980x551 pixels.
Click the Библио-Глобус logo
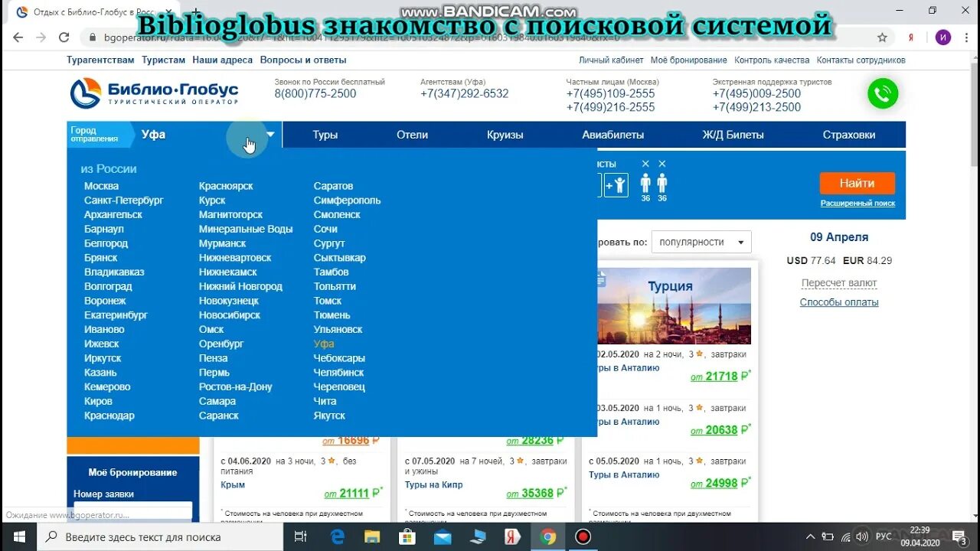(x=155, y=93)
